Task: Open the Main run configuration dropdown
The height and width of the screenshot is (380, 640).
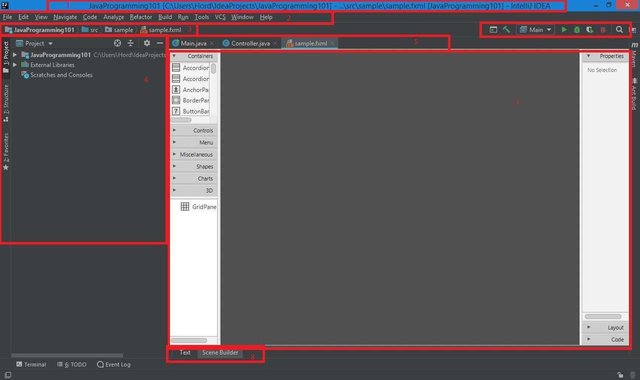Action: click(x=536, y=30)
